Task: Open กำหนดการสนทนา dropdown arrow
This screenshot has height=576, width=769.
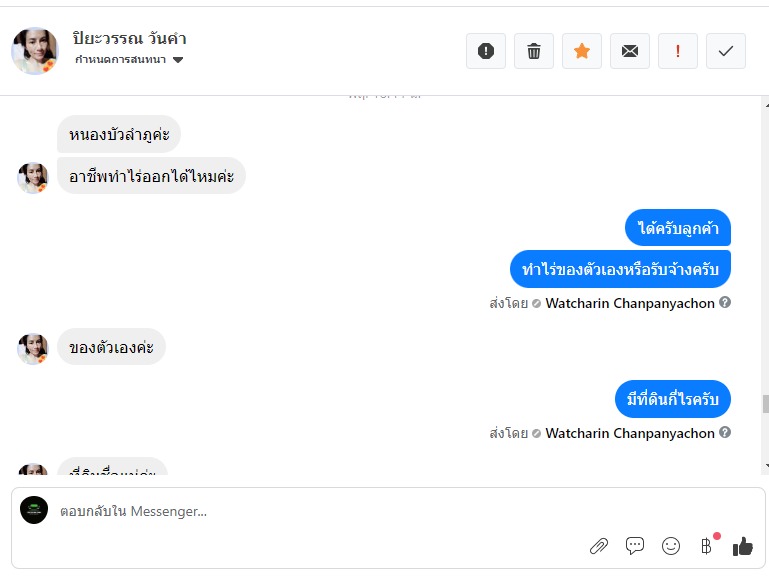Action: pos(178,60)
